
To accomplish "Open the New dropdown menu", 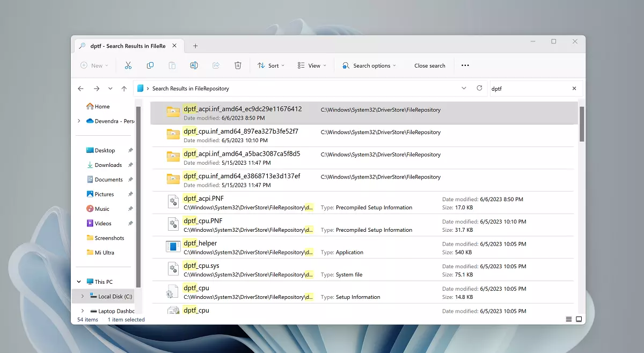I will 94,65.
